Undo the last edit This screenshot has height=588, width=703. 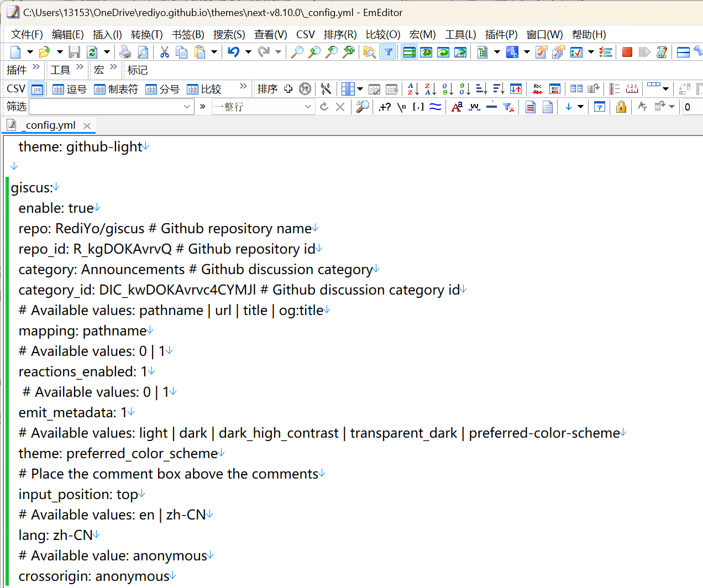click(234, 52)
